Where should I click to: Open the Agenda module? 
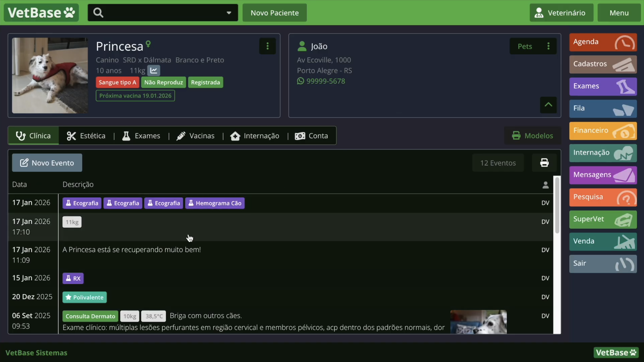(602, 42)
